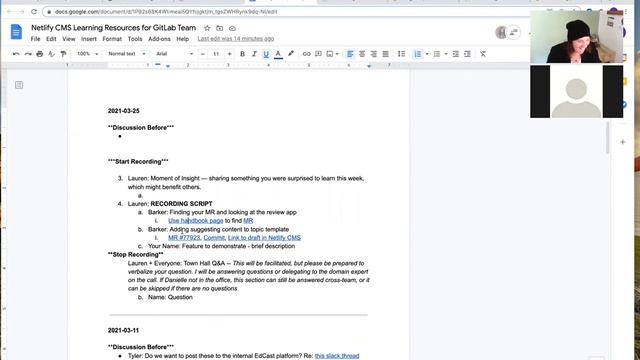The height and width of the screenshot is (360, 640).
Task: Open the zoom level dropdown
Action: [87, 54]
